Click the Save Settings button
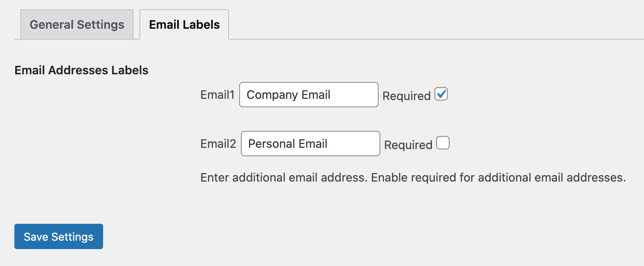Viewport: 644px width, 266px height. click(58, 236)
